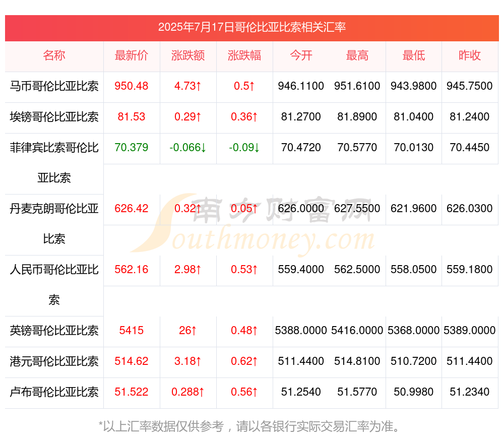Click the high value 562.5000
Screen dimensions: 504x442
pos(357,269)
